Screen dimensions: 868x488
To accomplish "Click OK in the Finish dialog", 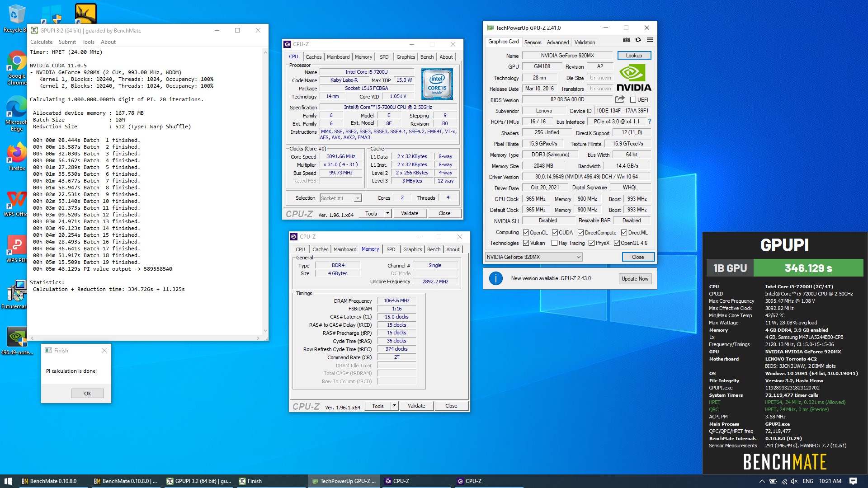I will tap(87, 394).
